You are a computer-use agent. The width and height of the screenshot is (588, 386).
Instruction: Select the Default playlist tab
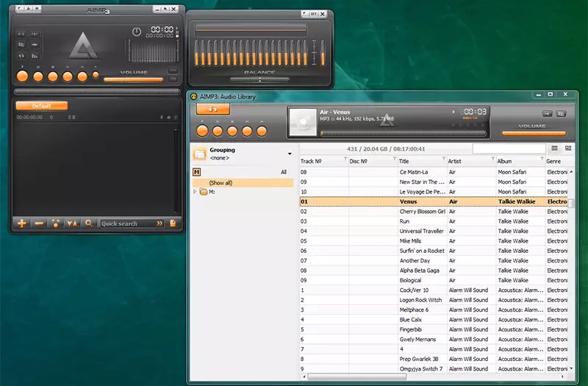tap(42, 106)
